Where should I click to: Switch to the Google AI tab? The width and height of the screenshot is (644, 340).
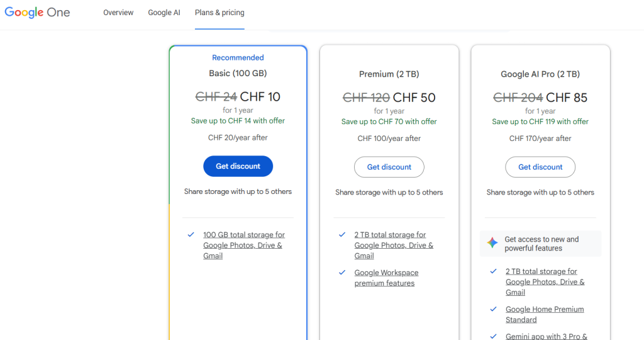click(164, 13)
